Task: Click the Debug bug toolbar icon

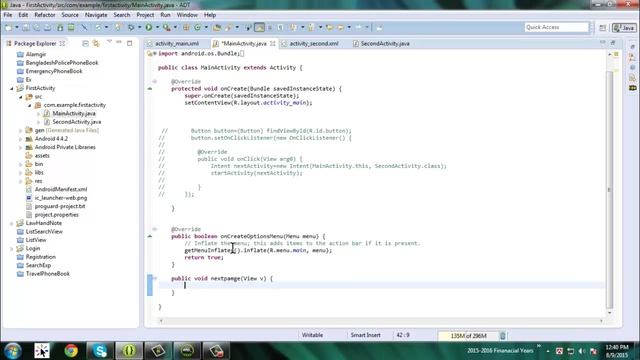Action: coord(131,27)
